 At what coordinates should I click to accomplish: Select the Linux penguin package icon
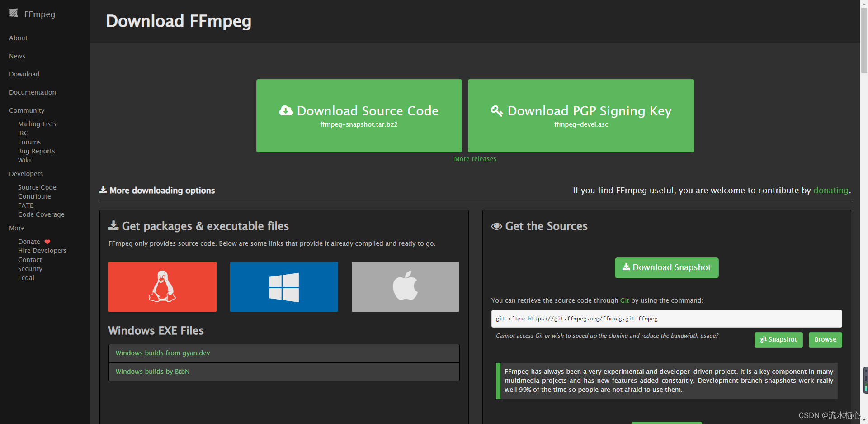click(162, 286)
